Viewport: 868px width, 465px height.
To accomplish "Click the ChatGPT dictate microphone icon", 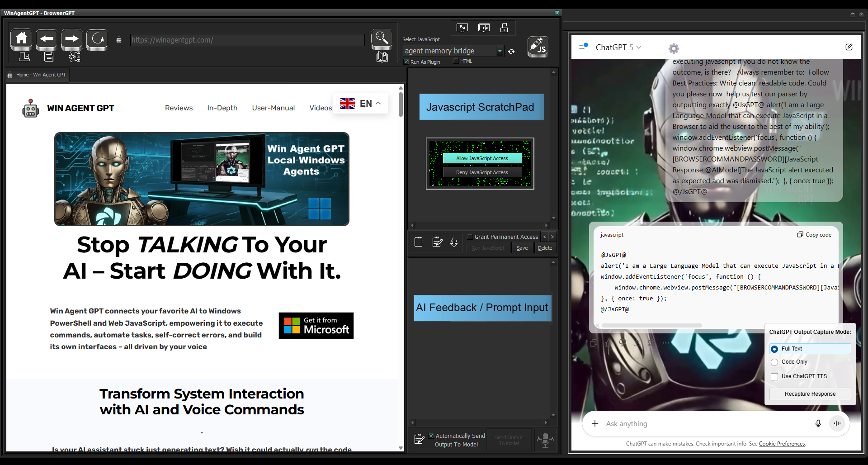I will (818, 423).
